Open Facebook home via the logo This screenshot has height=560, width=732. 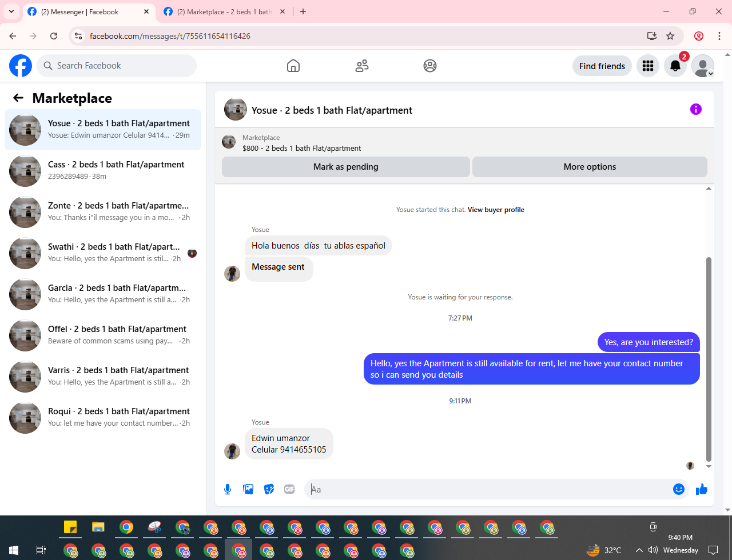pos(21,66)
